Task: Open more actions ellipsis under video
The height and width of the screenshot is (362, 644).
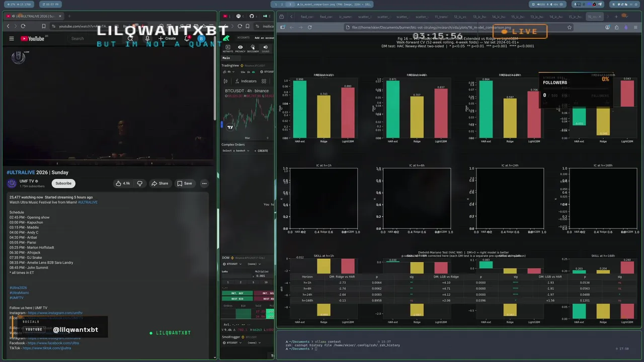Action: tap(204, 184)
